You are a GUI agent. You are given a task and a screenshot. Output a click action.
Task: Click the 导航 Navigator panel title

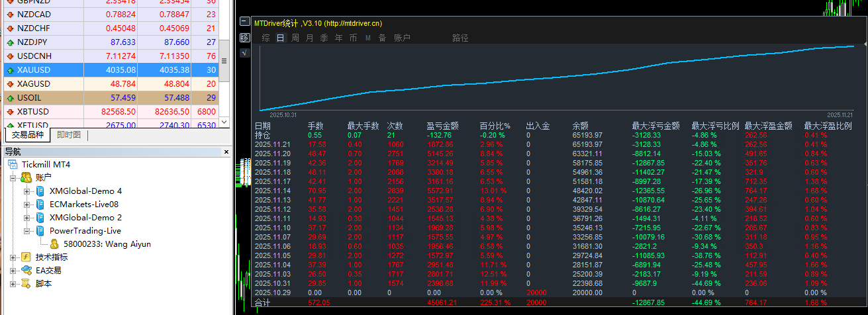(13, 151)
